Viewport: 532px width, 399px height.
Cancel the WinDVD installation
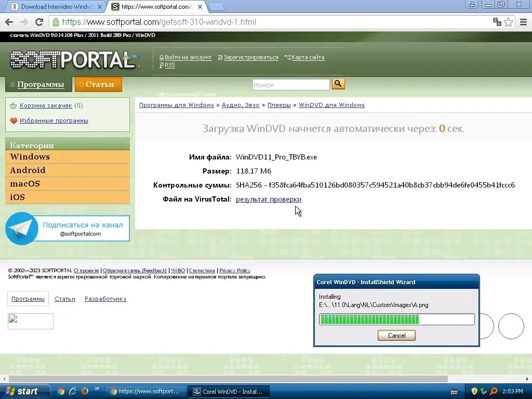click(x=396, y=336)
